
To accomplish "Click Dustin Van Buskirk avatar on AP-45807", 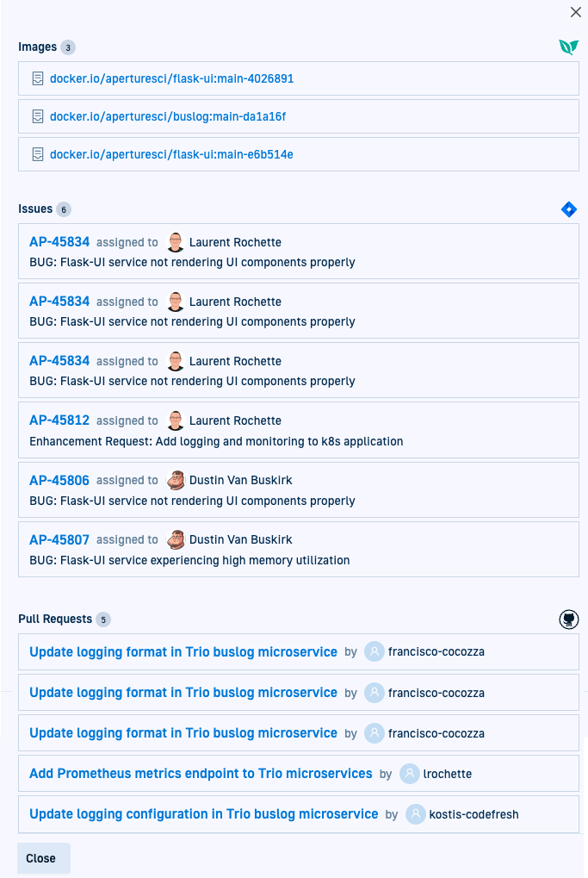I will (x=176, y=539).
